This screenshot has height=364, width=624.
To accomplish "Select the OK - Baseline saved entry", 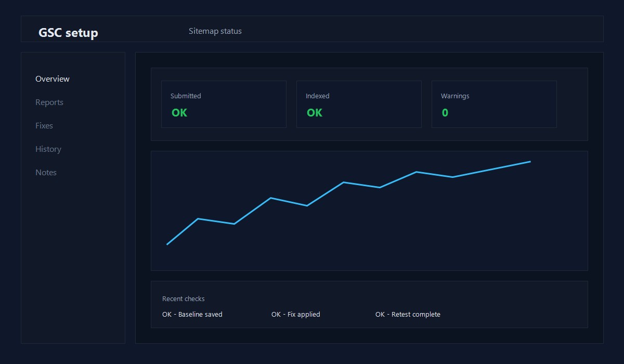I will (x=192, y=314).
